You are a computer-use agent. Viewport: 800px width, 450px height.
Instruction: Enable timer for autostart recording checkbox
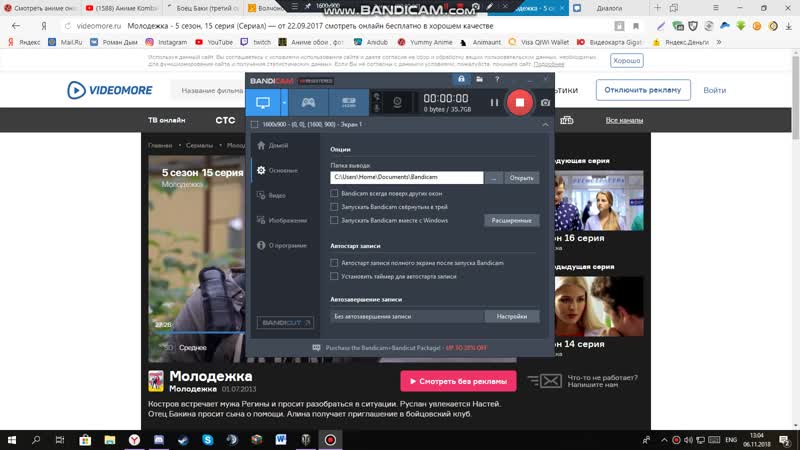tap(334, 276)
